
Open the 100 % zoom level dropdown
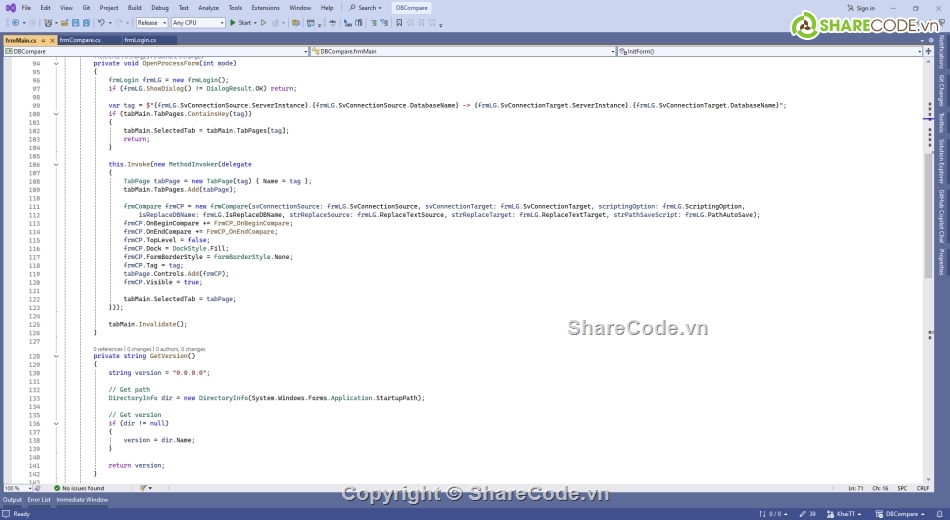pos(18,488)
